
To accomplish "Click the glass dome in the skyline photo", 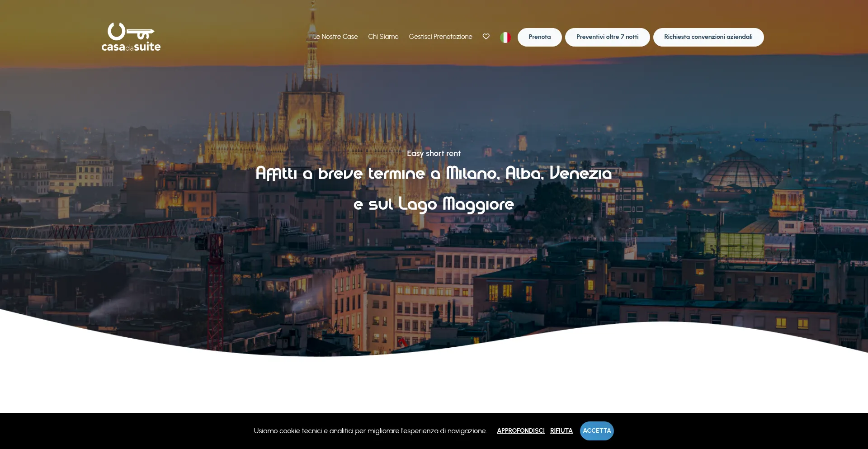I will pos(740,170).
